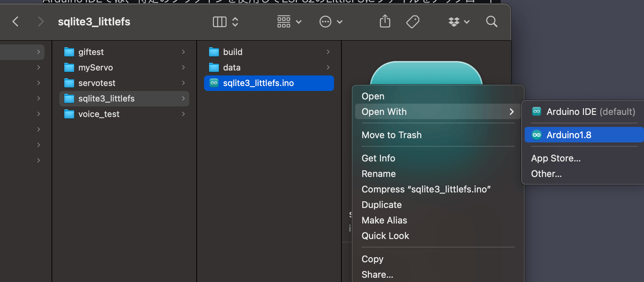
Task: Click Get Info in context menu
Action: click(378, 158)
